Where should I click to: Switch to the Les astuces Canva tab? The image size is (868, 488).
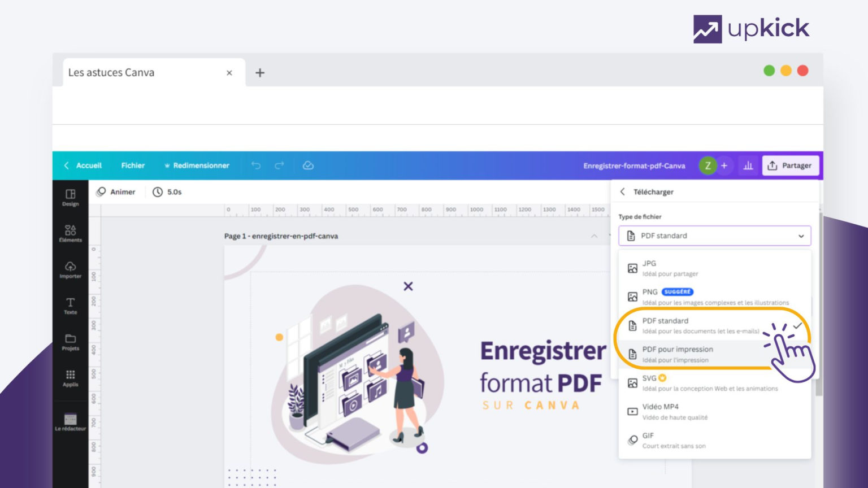tap(111, 72)
